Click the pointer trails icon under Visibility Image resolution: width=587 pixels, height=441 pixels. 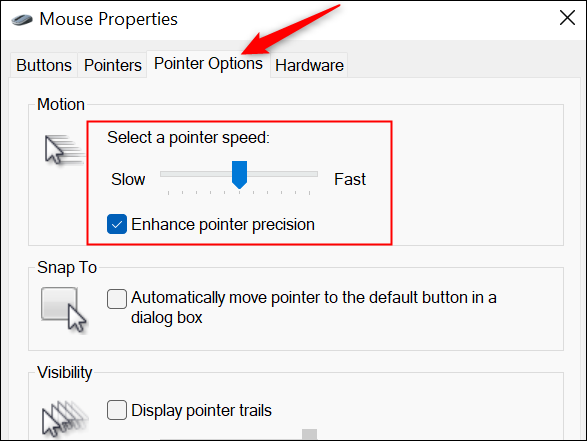(x=65, y=419)
